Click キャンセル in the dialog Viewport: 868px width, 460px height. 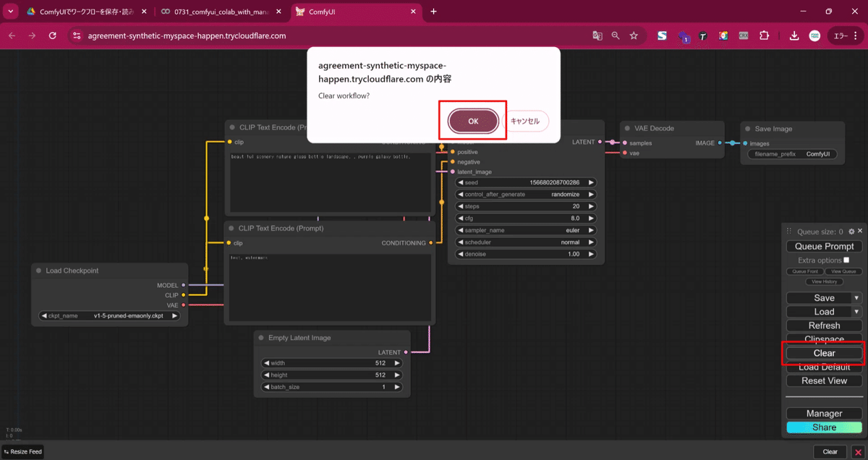[x=525, y=122]
